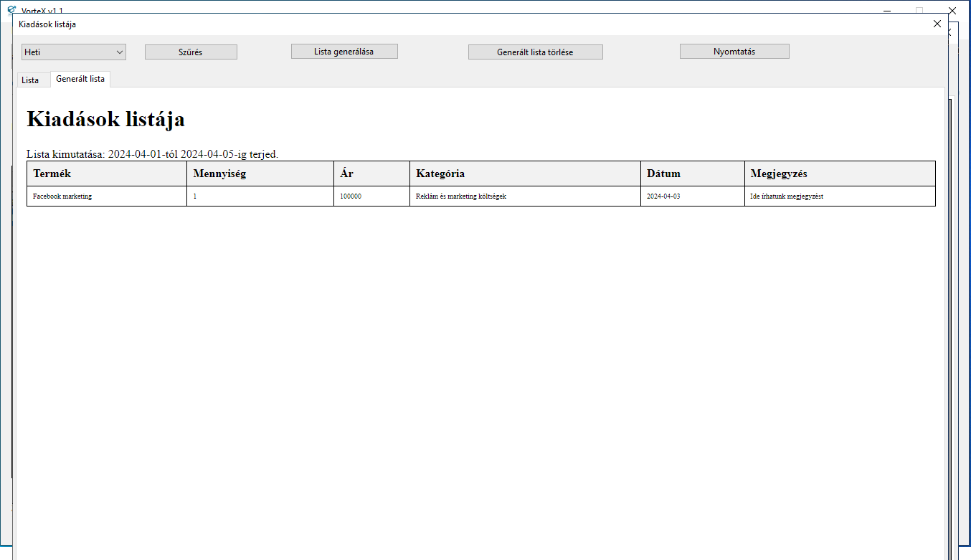Click the Ide írhatunk megjegyzést note cell
Screen dimensions: 971x560
tap(787, 196)
